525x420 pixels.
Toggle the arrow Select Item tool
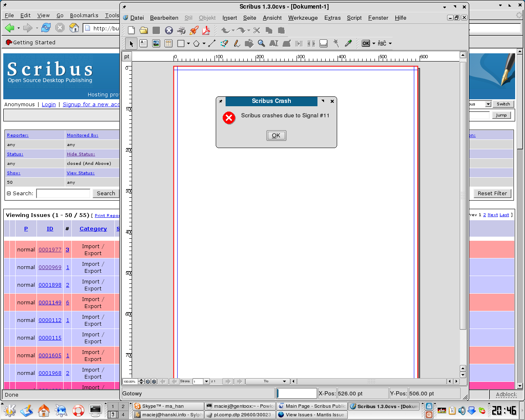131,43
